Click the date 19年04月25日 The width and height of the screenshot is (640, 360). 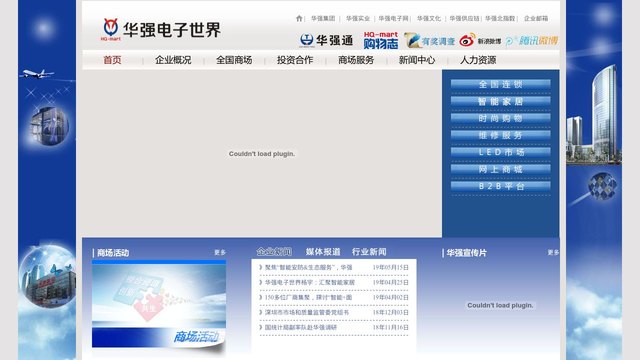391,282
